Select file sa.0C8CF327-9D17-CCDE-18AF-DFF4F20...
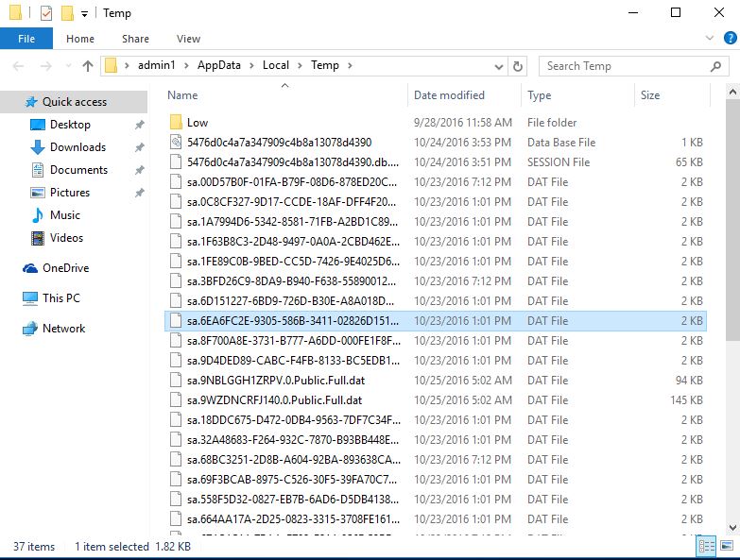The image size is (740, 560). click(435, 202)
